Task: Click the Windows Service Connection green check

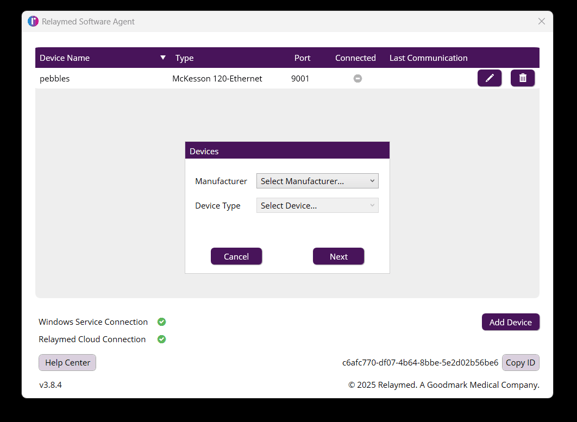Action: [162, 322]
